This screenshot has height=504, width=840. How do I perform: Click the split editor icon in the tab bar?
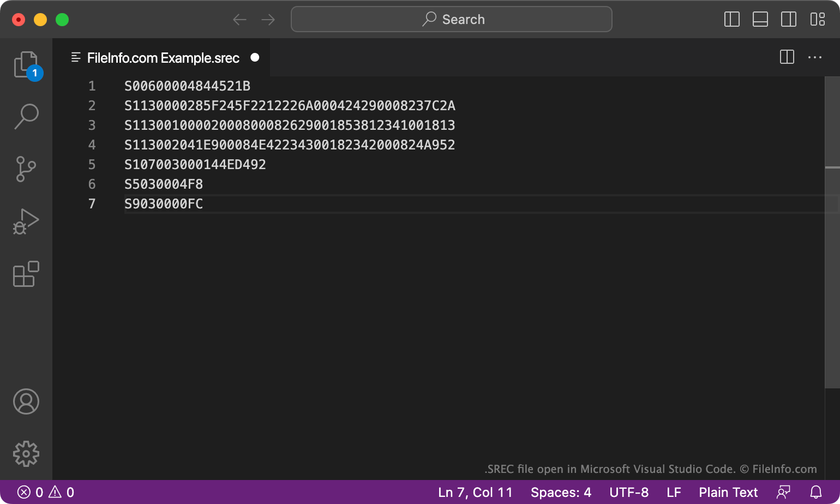786,57
